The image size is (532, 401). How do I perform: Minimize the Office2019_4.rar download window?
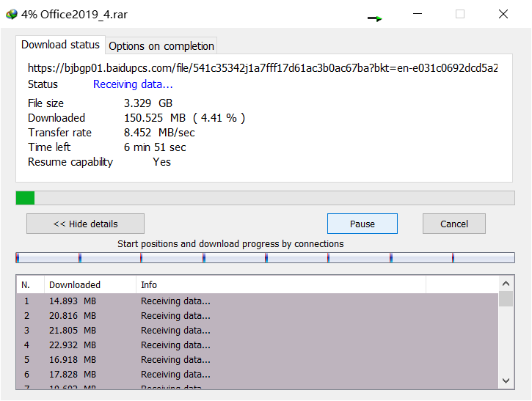pyautogui.click(x=417, y=14)
